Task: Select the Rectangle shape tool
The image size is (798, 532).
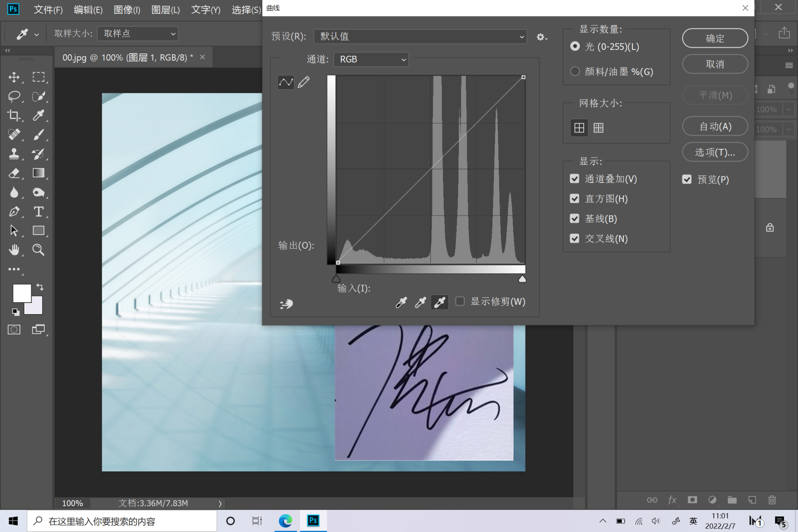Action: pos(38,231)
